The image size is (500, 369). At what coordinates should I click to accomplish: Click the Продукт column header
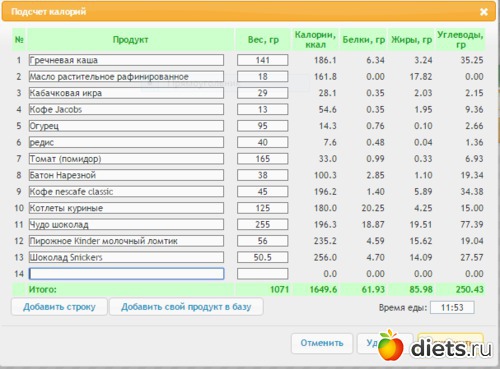130,40
